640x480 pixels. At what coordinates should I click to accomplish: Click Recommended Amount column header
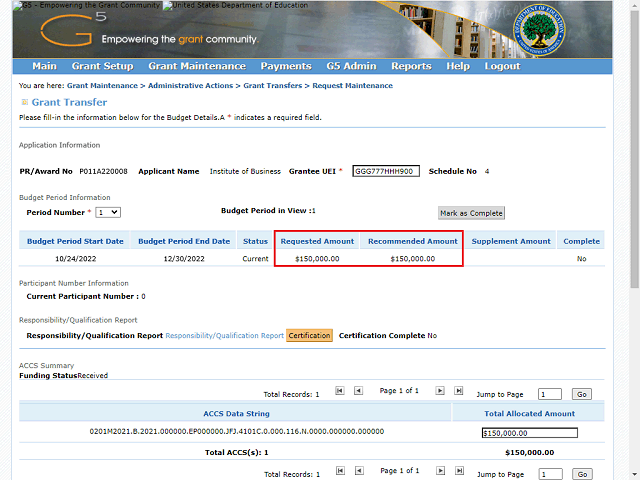413,241
